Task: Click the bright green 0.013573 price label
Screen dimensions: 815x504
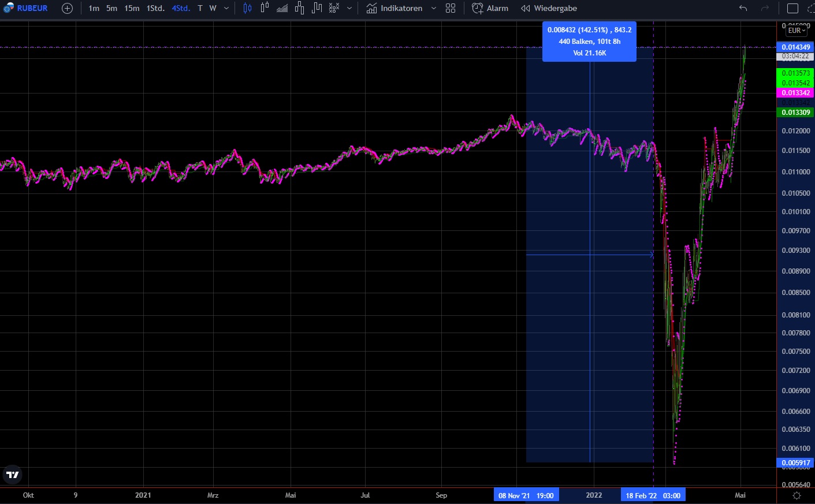Action: [x=796, y=73]
